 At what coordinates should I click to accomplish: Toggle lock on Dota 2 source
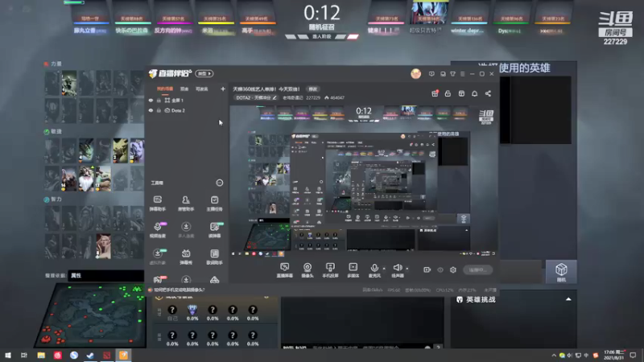tap(159, 110)
